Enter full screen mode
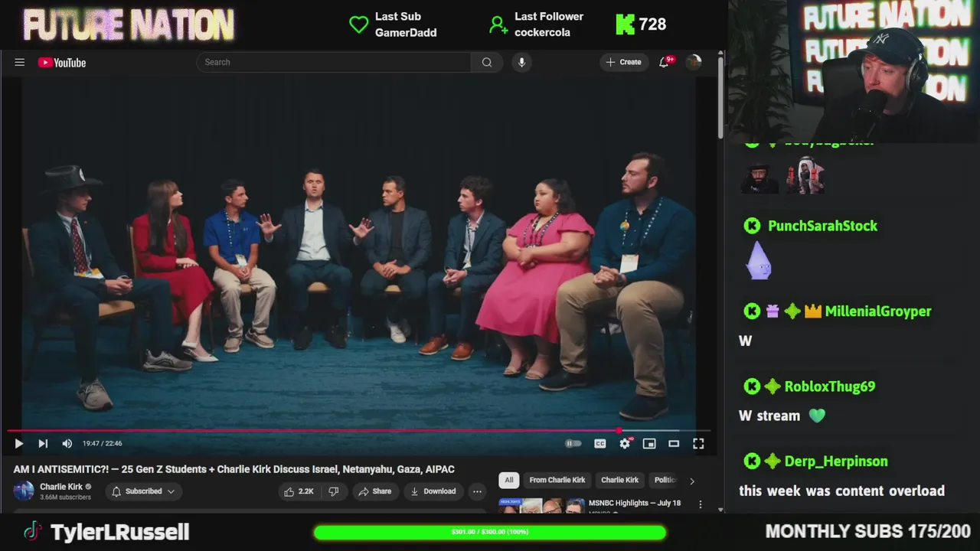The height and width of the screenshot is (551, 980). pos(698,443)
